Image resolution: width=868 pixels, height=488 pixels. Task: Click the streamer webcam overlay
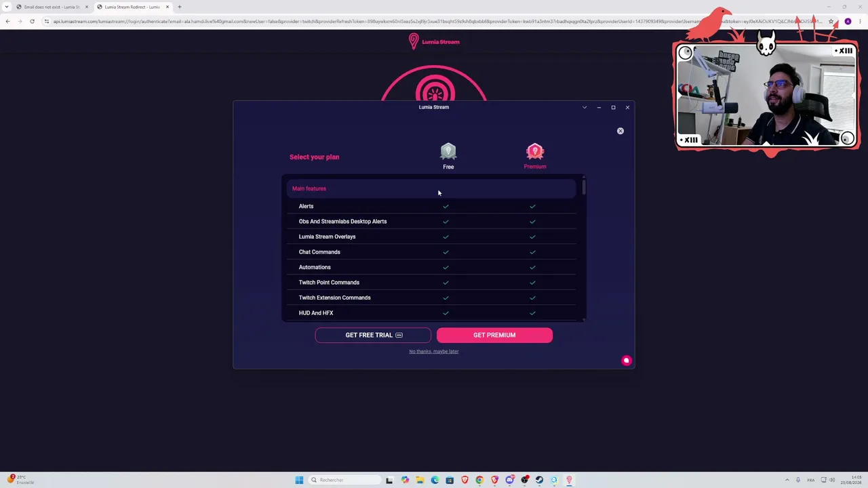pyautogui.click(x=766, y=95)
